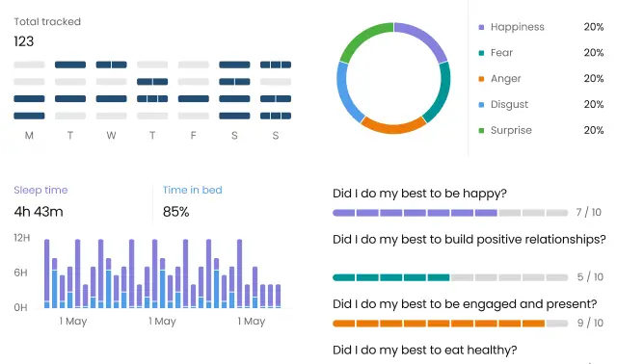Select the Friday column label F
This screenshot has height=364, width=617.
(193, 136)
